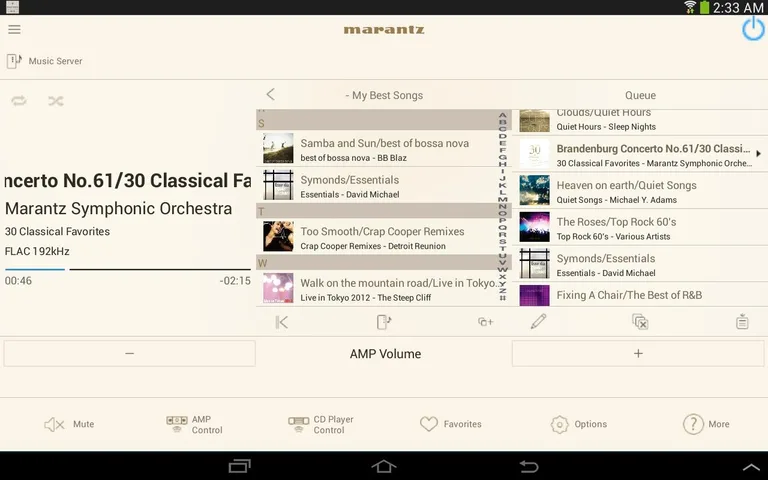Open the hamburger menu
This screenshot has width=768, height=480.
(x=14, y=29)
